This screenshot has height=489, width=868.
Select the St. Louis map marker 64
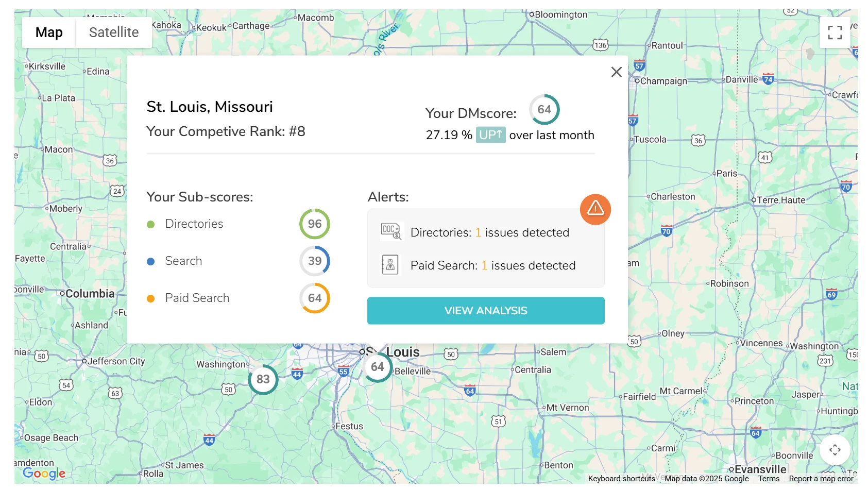pyautogui.click(x=378, y=367)
